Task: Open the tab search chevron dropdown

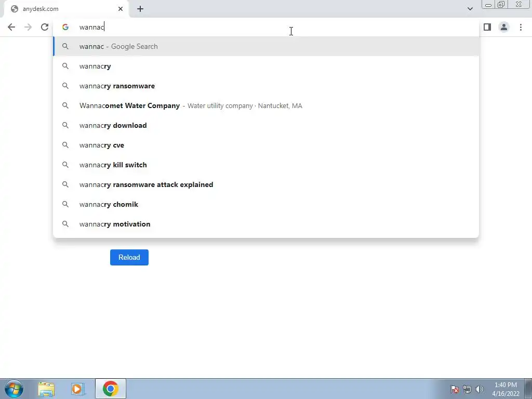Action: [470, 9]
